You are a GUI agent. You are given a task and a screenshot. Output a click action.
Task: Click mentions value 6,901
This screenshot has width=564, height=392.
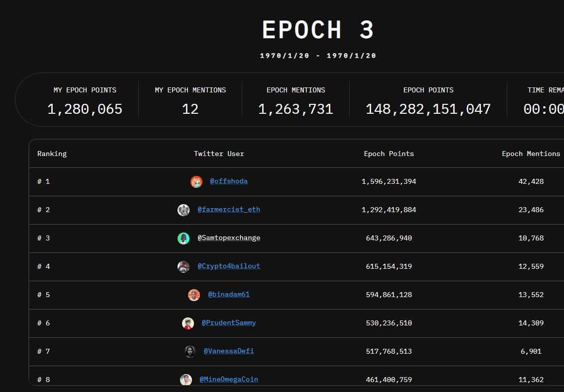point(531,351)
